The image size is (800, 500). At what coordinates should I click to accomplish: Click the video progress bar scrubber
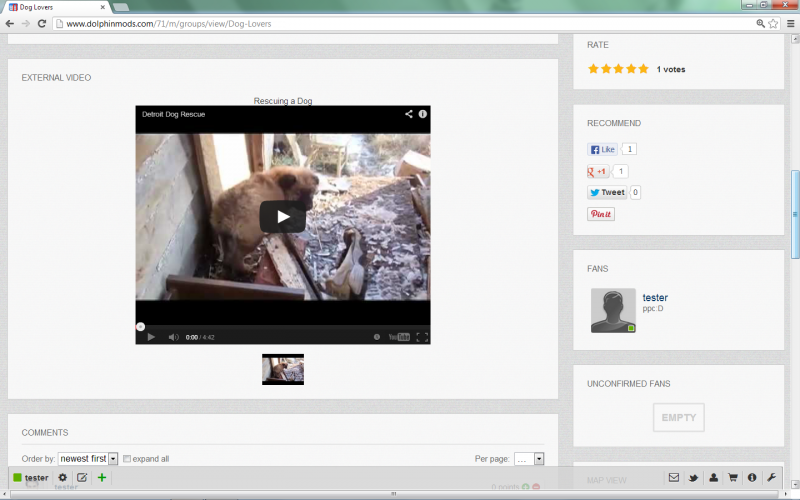click(x=140, y=327)
